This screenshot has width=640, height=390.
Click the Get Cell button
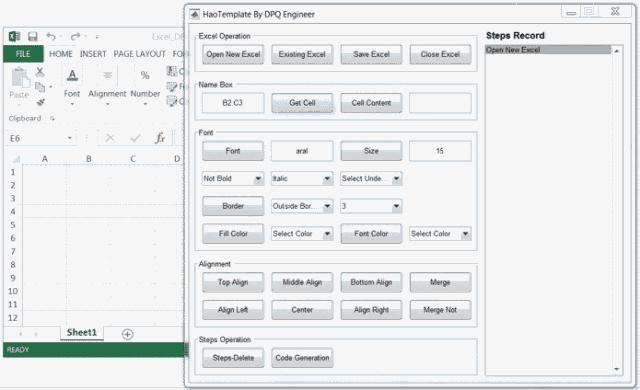click(302, 103)
